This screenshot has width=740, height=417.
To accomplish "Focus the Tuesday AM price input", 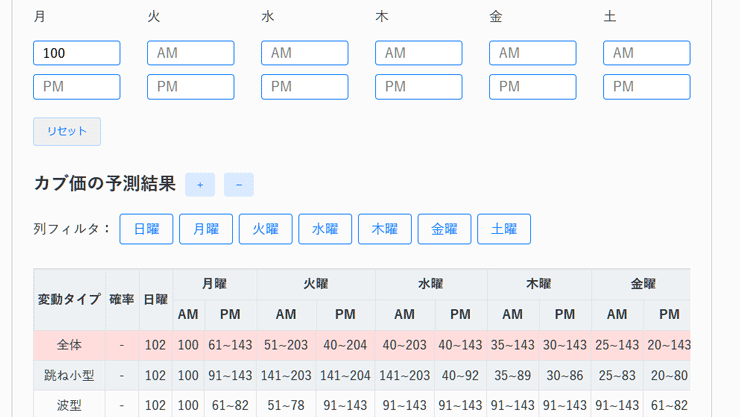I will pyautogui.click(x=191, y=53).
